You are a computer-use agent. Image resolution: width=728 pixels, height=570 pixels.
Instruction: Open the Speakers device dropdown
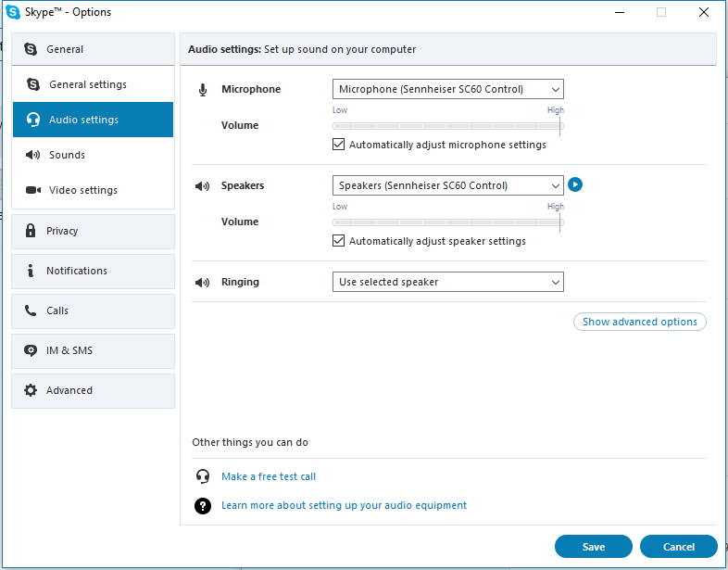(x=448, y=185)
